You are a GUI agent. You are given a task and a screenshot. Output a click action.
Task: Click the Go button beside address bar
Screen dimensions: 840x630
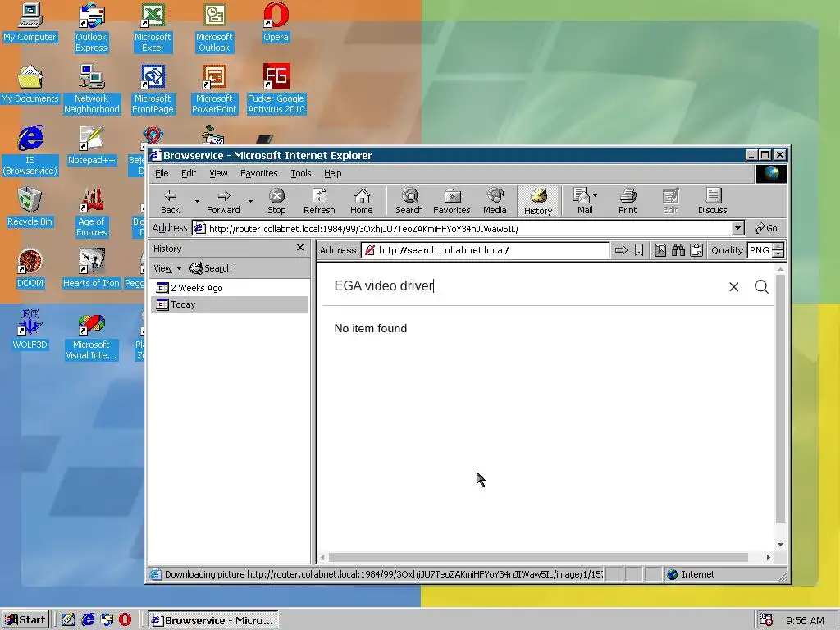[x=766, y=228]
